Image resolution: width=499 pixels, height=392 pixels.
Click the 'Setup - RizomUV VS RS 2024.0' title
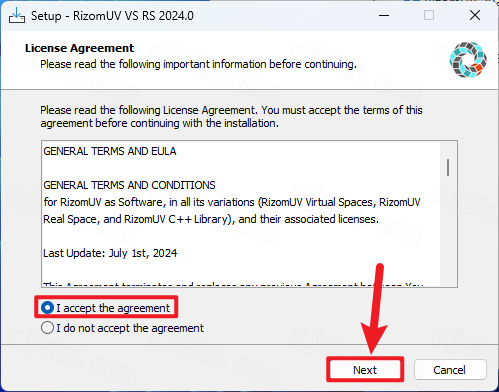click(x=112, y=16)
